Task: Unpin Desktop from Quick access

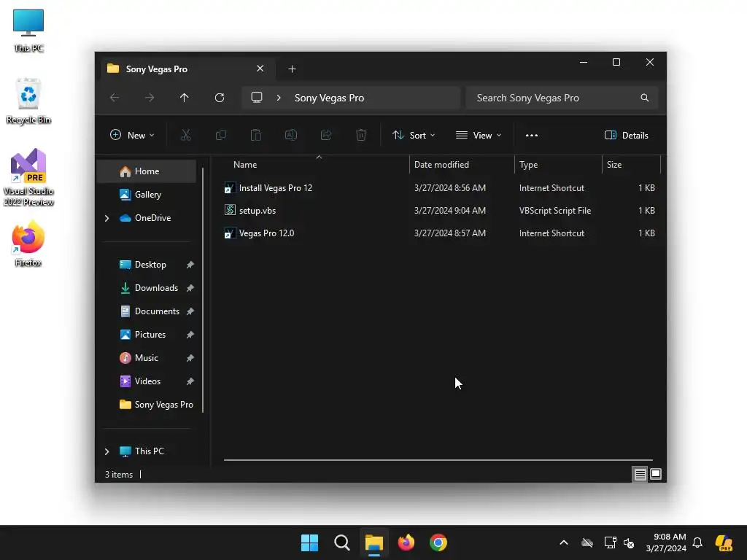Action: 190,264
